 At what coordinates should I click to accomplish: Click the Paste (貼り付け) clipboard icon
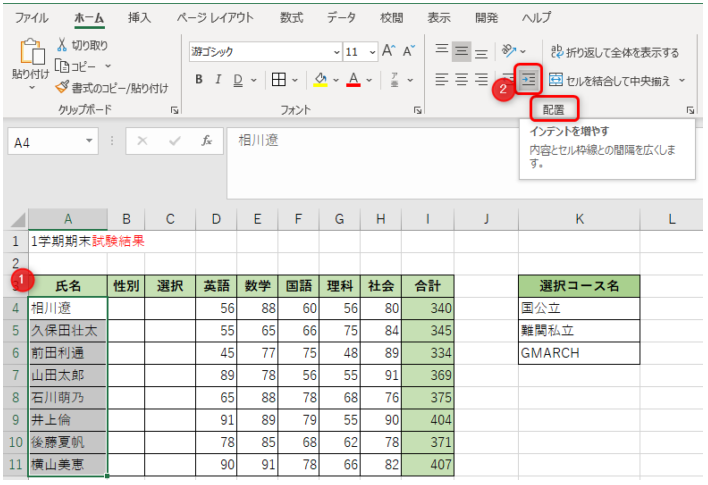coord(30,55)
